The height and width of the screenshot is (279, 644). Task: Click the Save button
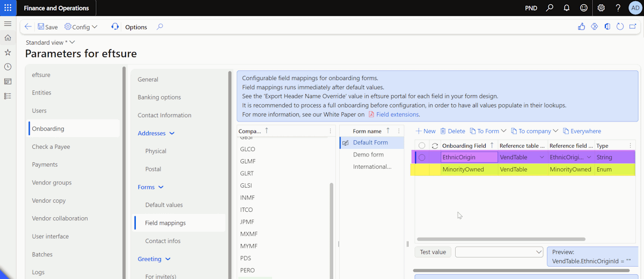coord(48,27)
